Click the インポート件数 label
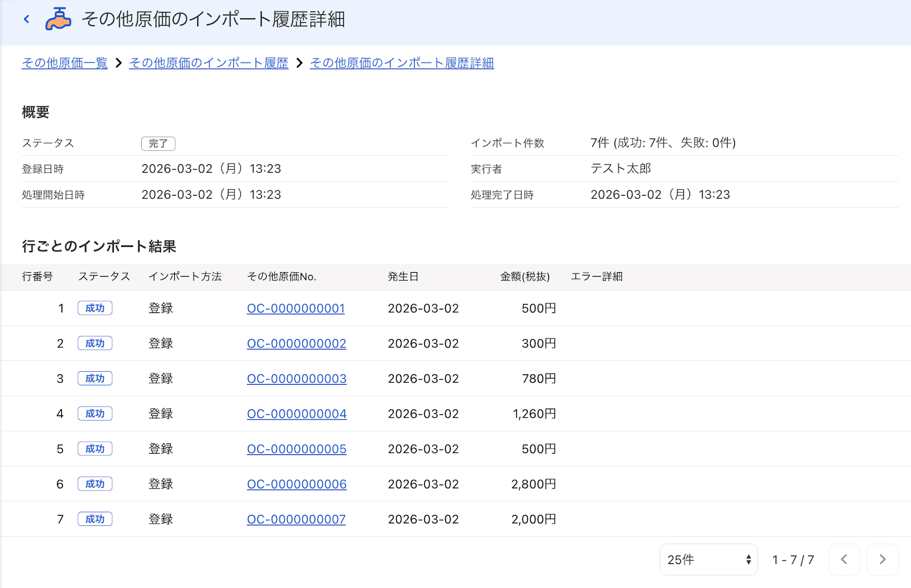 point(507,143)
